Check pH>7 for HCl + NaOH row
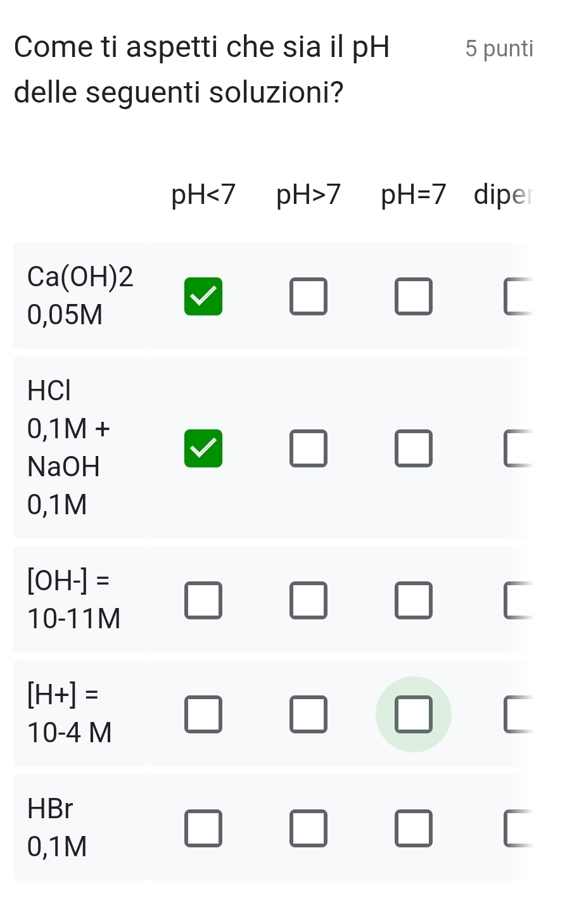Viewport: 572px width, 924px height. (x=308, y=448)
